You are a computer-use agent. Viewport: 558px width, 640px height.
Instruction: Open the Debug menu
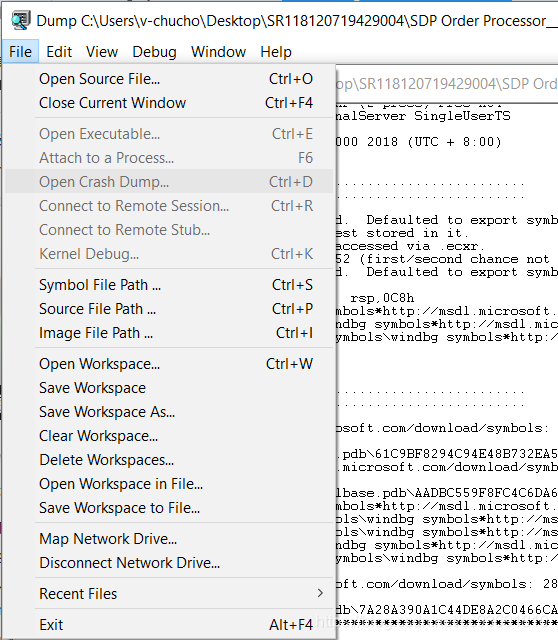154,52
